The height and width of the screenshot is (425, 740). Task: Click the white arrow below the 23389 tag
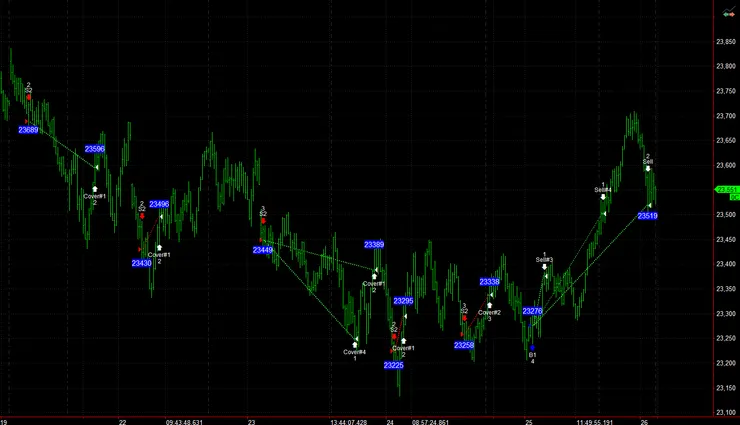point(374,276)
